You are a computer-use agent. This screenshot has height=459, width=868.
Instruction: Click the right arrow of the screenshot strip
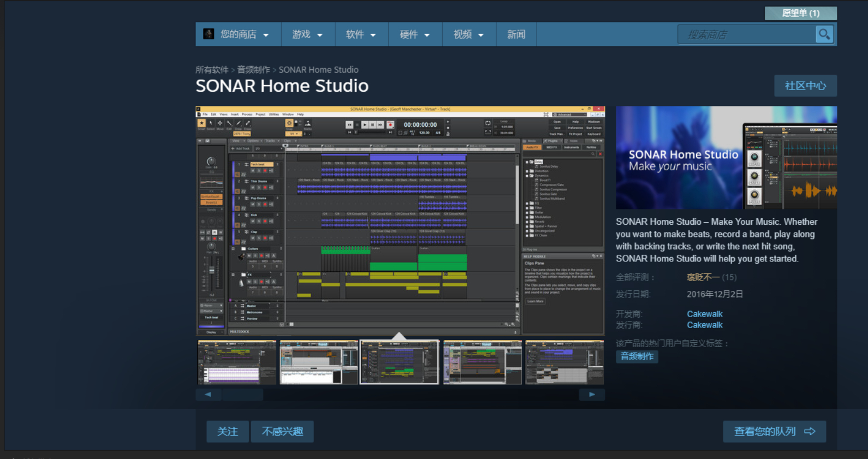coord(592,395)
